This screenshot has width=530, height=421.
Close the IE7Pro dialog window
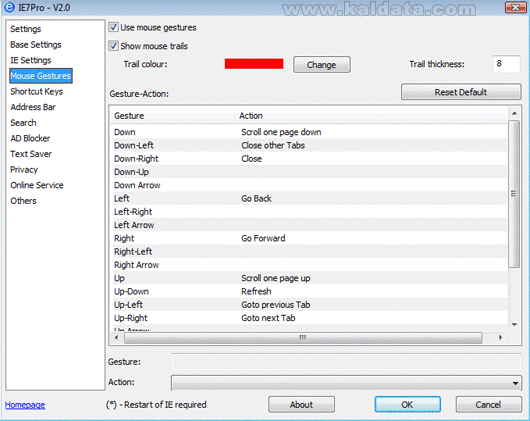(515, 7)
